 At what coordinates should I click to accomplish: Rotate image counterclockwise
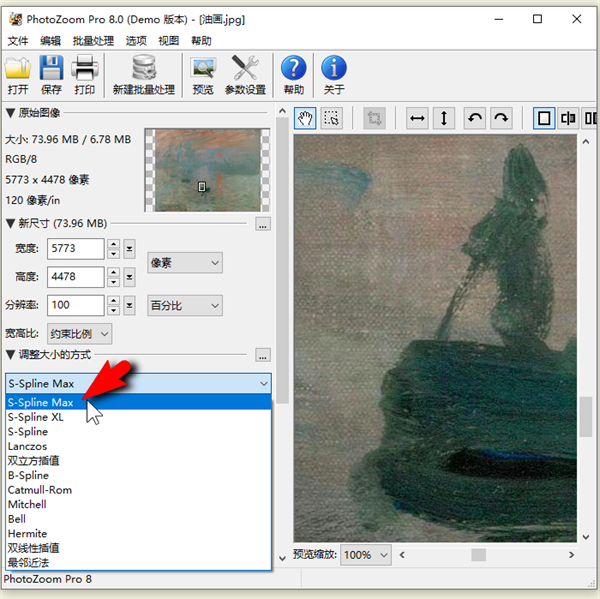pyautogui.click(x=475, y=118)
